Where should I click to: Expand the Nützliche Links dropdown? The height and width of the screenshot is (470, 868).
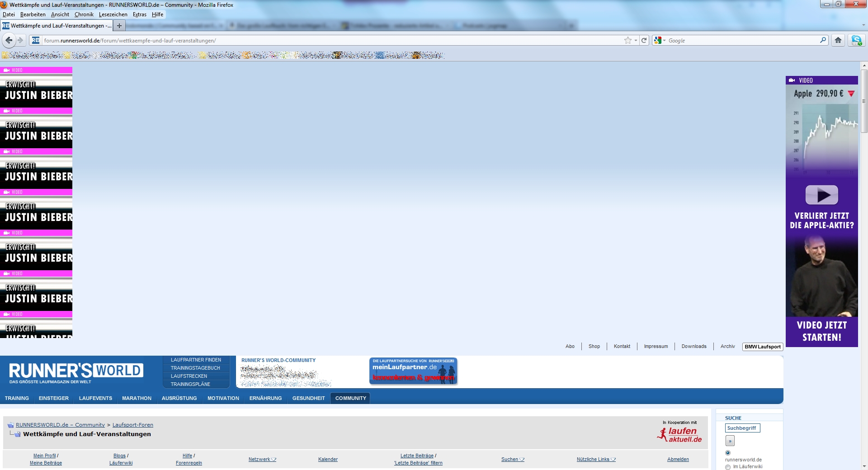(x=596, y=459)
